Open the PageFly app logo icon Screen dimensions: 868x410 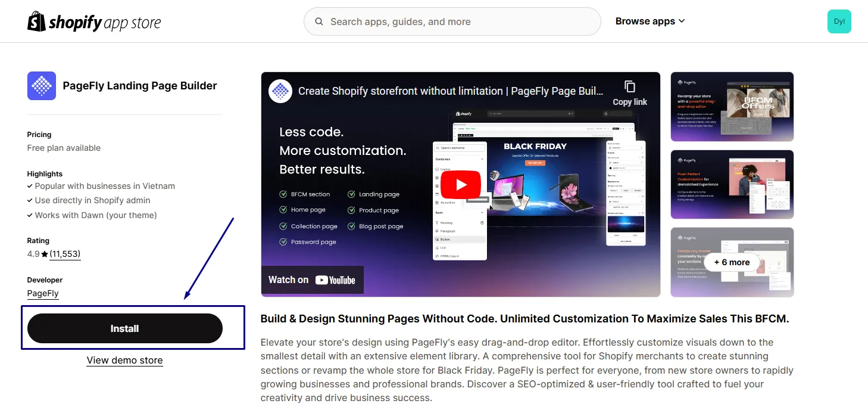point(42,86)
